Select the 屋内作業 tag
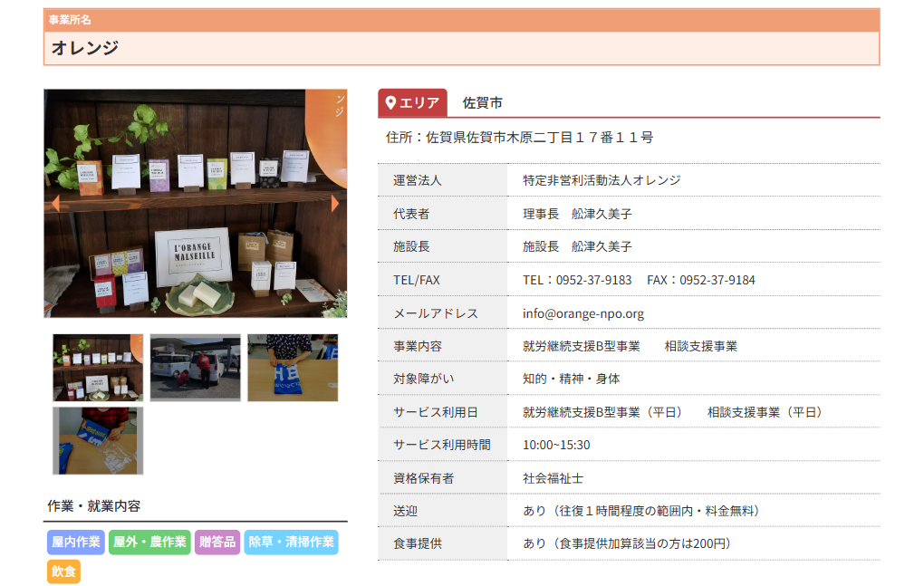Image resolution: width=924 pixels, height=586 pixels. click(76, 542)
